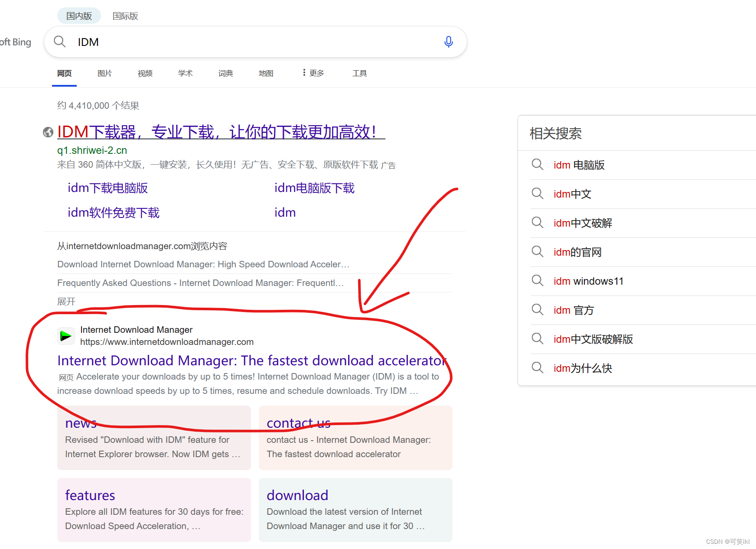Open the download card link
The height and width of the screenshot is (549, 756).
click(x=297, y=495)
